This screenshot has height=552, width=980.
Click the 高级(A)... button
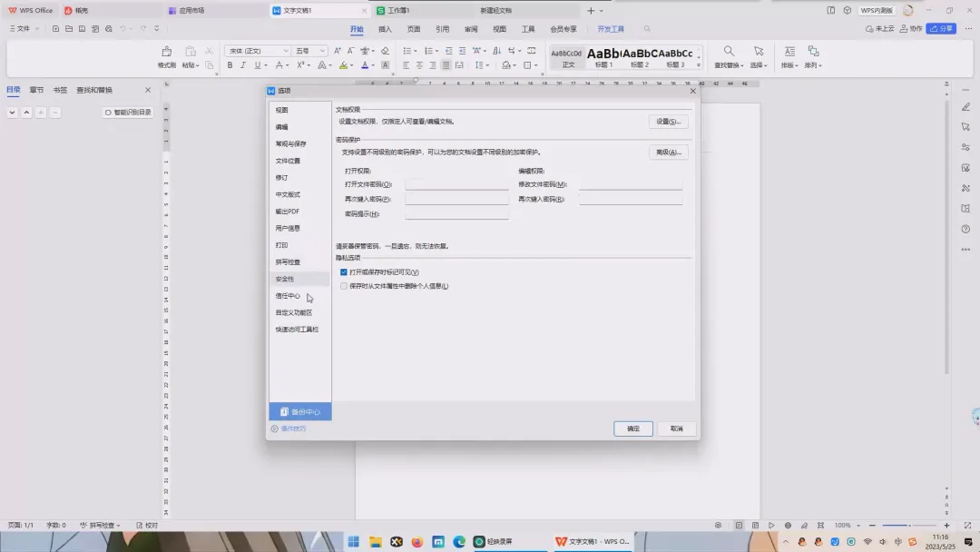pos(668,152)
